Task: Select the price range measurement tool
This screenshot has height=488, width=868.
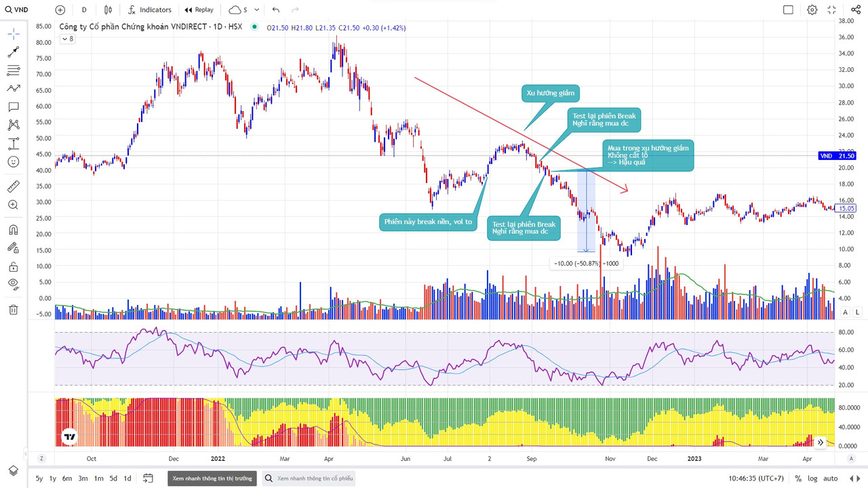Action: point(14,144)
